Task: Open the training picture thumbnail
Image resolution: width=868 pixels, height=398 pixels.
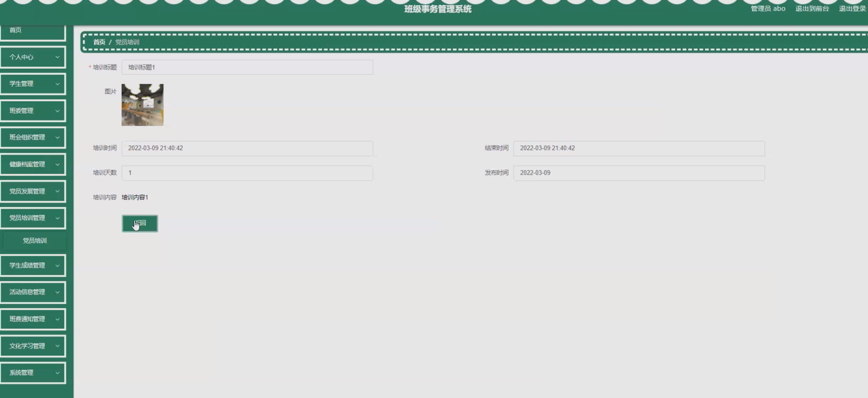Action: tap(142, 105)
